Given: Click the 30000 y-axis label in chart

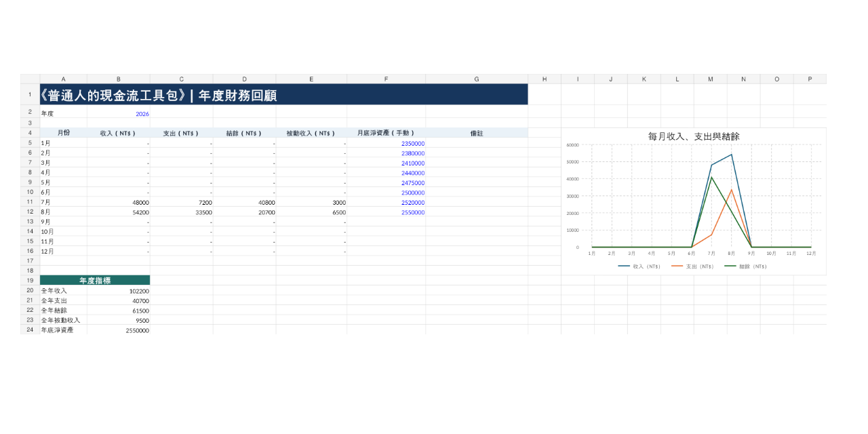Looking at the screenshot, I should click(x=572, y=196).
